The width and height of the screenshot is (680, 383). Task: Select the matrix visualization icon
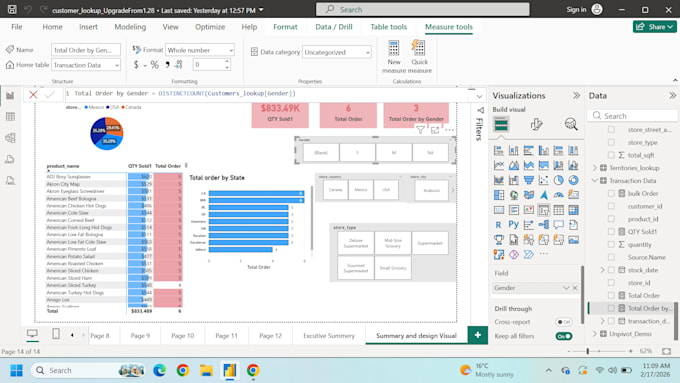coord(573,210)
